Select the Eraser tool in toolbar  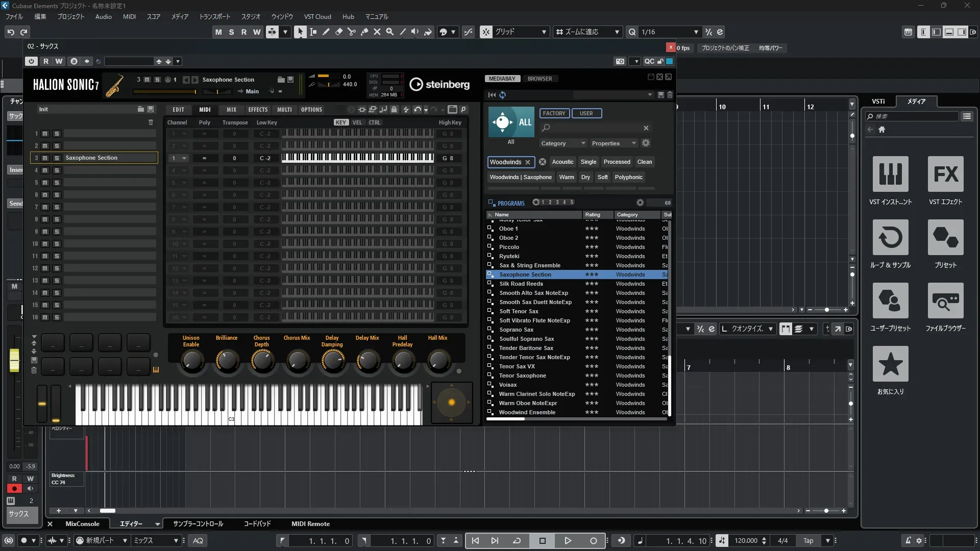pyautogui.click(x=338, y=32)
